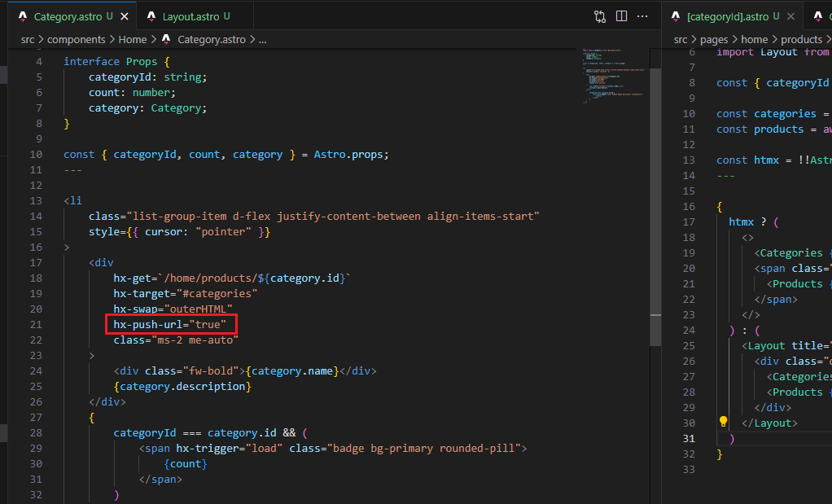The image size is (832, 504).
Task: Click '<Layout title=' line in right editor
Action: pos(786,345)
